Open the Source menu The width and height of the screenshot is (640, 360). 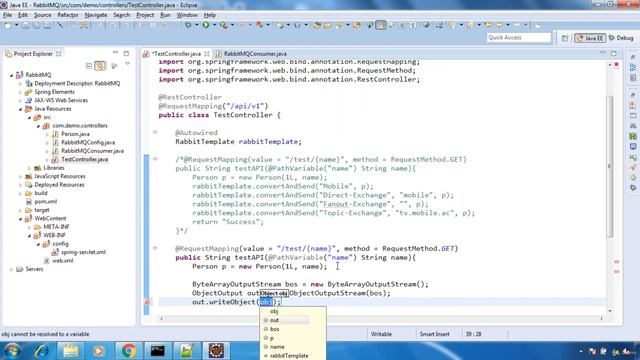coord(42,15)
